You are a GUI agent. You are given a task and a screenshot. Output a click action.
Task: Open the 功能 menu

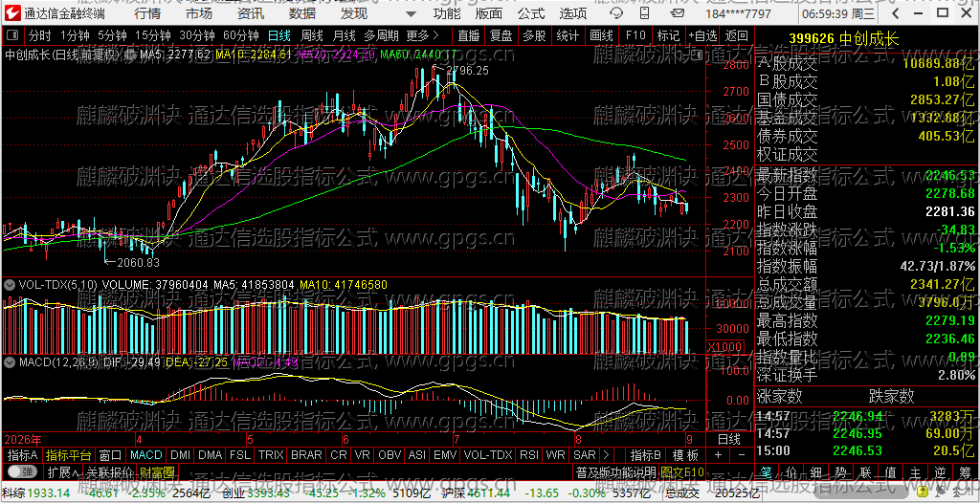[x=447, y=13]
